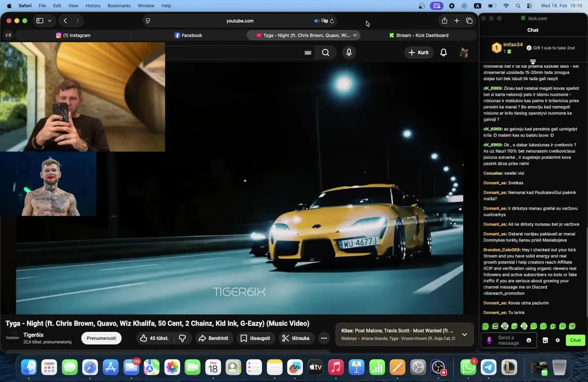Image resolution: width=588 pixels, height=382 pixels.
Task: Open the sidebar tab group dropdown arrow
Action: [x=49, y=21]
